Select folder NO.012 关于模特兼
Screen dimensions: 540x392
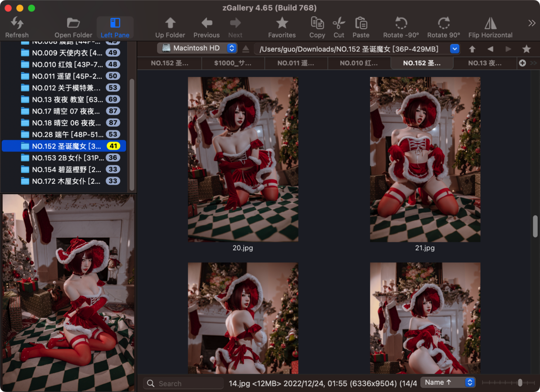(x=64, y=88)
